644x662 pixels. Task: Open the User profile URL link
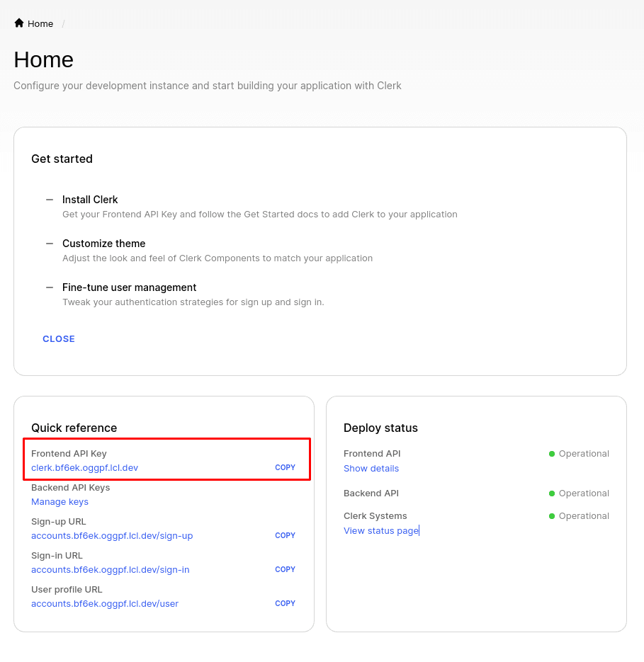(x=105, y=603)
